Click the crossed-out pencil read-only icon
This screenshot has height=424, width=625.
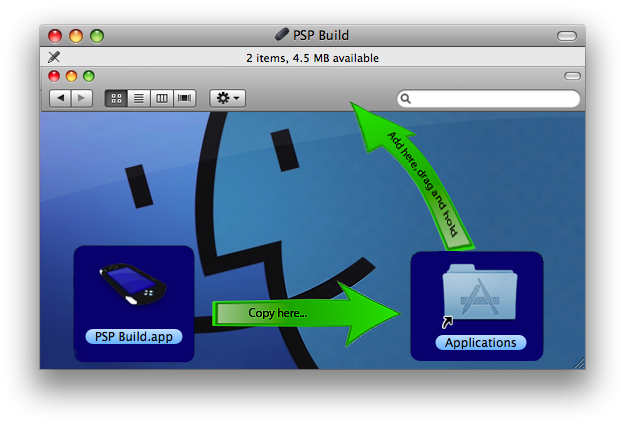point(54,57)
